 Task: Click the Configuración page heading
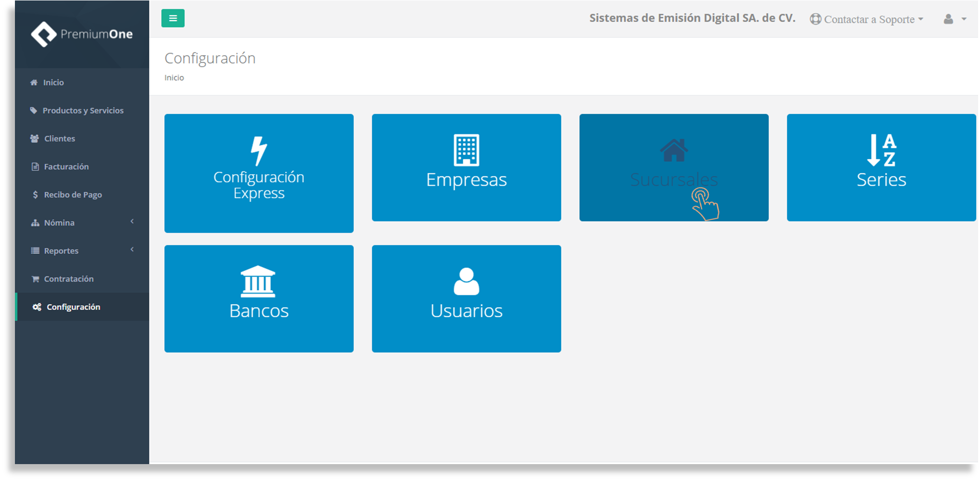pos(210,58)
